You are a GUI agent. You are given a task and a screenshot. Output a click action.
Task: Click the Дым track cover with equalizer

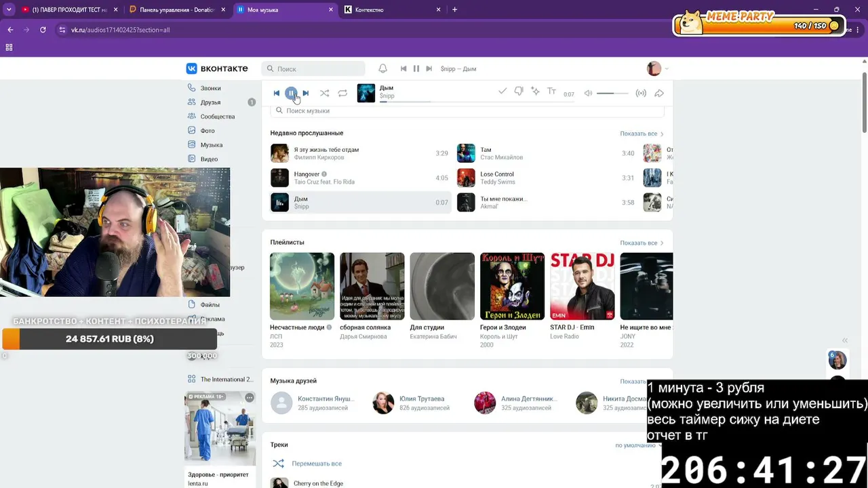[x=279, y=202]
